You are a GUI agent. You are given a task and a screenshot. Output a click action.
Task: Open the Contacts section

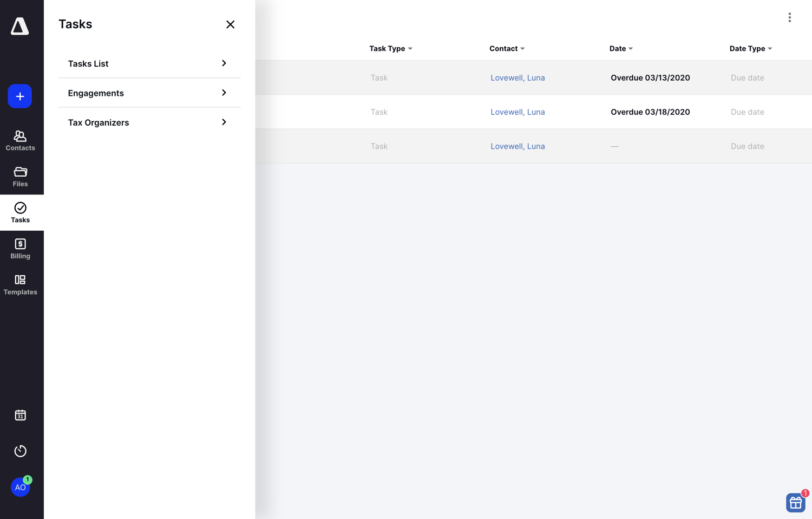point(20,141)
